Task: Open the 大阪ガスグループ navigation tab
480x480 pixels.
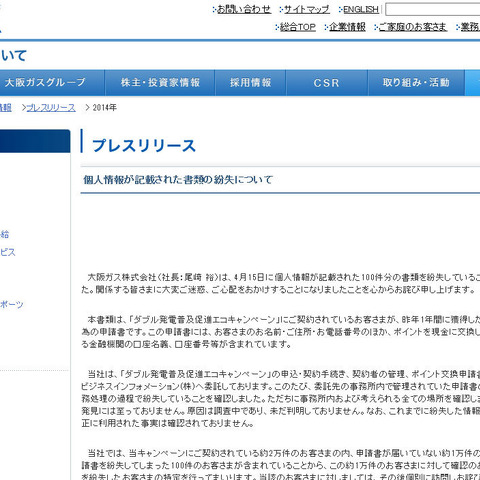Action: pyautogui.click(x=52, y=83)
